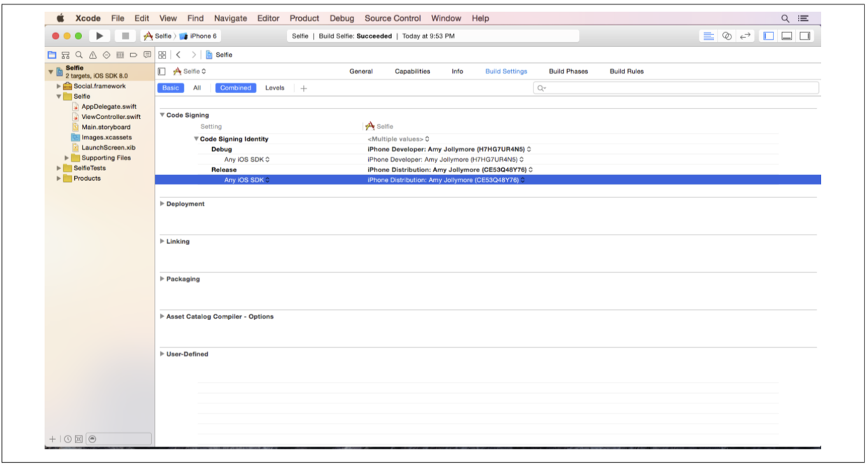This screenshot has height=465, width=868.
Task: Select ViewController.swift in the navigator
Action: [110, 117]
